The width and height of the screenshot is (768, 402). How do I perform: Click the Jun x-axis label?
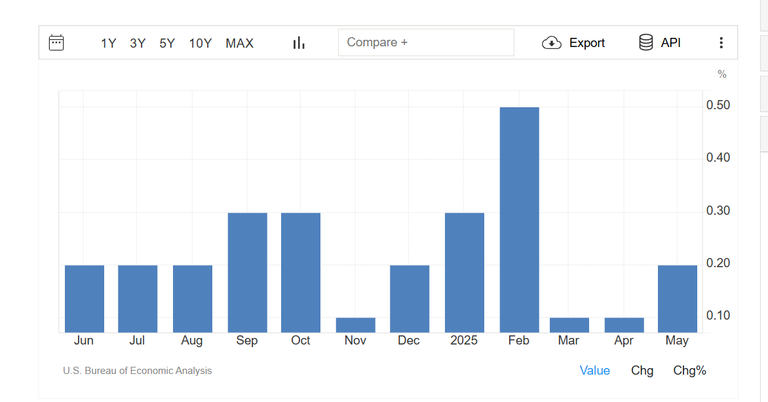click(x=84, y=340)
